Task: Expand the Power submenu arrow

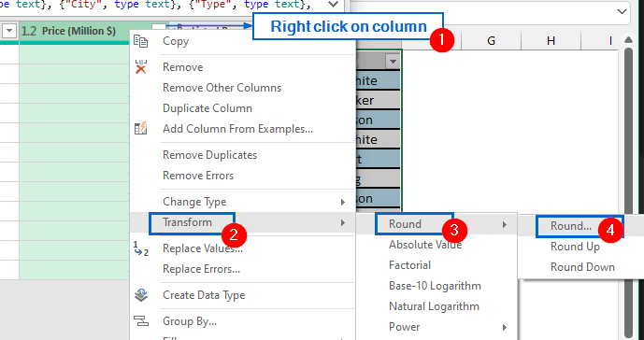Action: (504, 327)
